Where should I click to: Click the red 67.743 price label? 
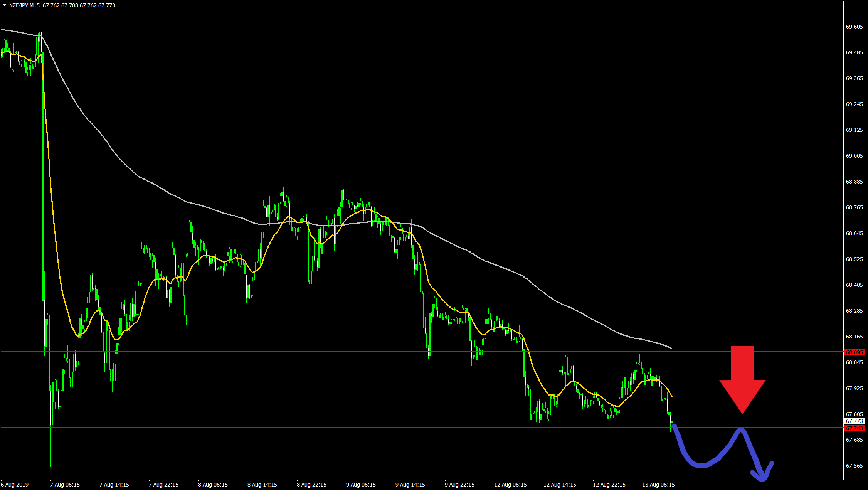854,428
